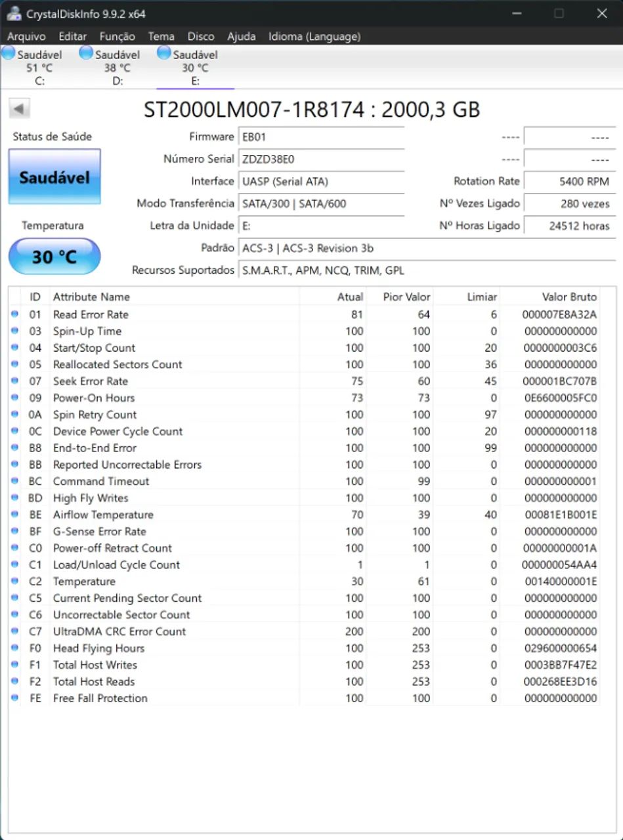This screenshot has width=623, height=840.
Task: Click status orb for Start/Stop Count row
Action: point(15,348)
